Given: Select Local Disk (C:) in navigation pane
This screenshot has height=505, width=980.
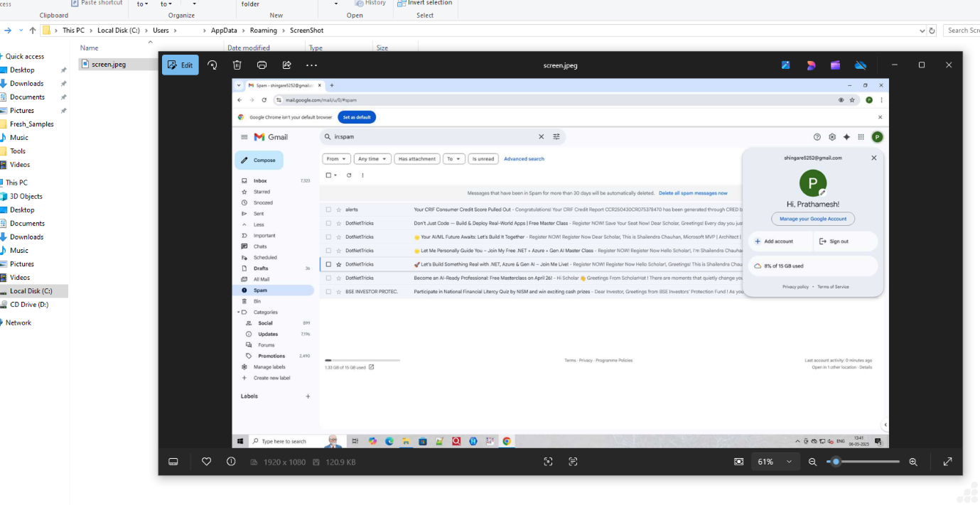Looking at the screenshot, I should (x=31, y=291).
